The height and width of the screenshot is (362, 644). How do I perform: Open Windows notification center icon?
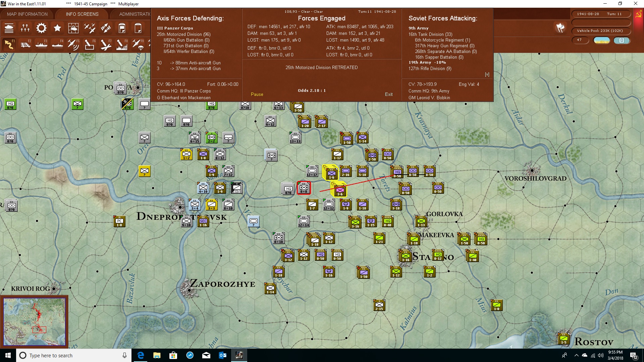(634, 355)
